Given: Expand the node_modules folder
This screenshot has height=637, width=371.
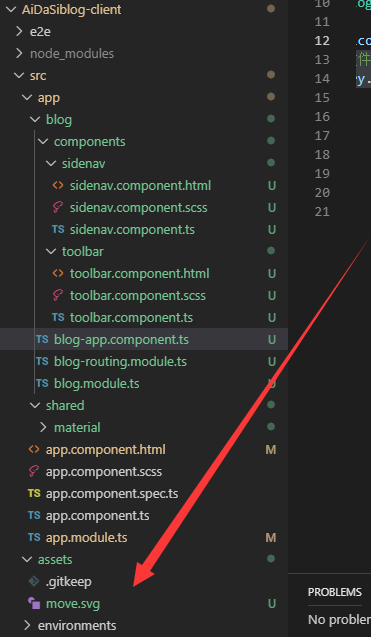Looking at the screenshot, I should (19, 54).
